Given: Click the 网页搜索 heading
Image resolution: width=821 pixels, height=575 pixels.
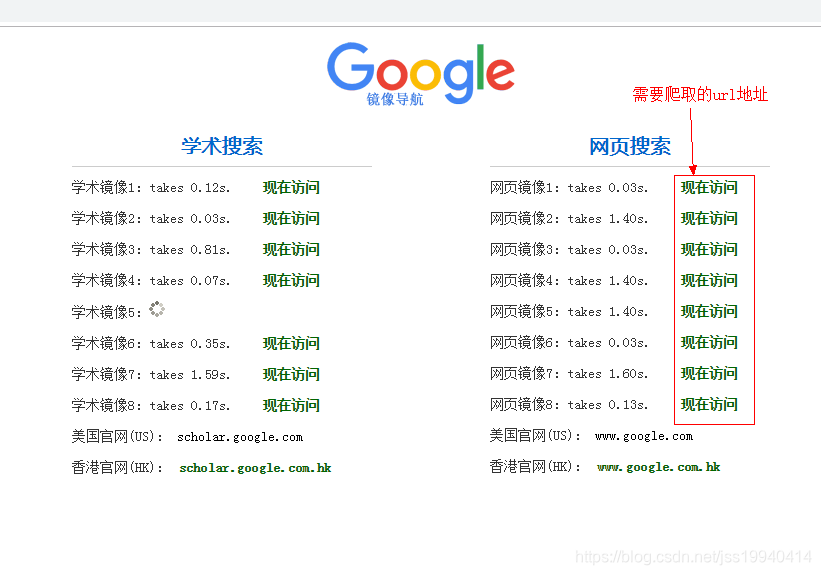Looking at the screenshot, I should 630,146.
